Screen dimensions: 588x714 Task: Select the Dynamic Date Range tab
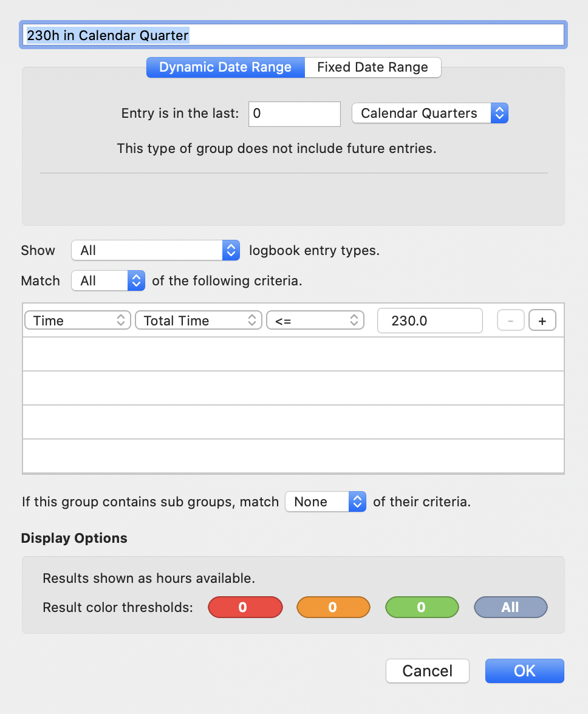[x=225, y=67]
